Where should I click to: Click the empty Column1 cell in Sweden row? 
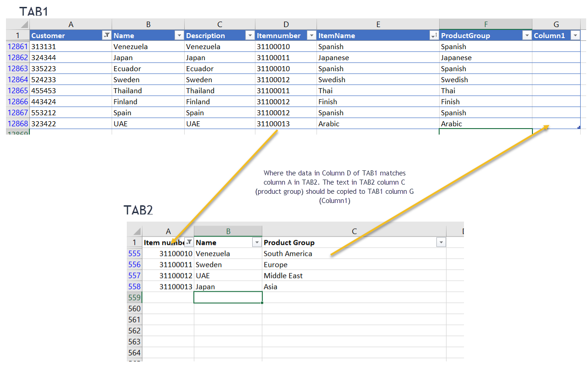pyautogui.click(x=556, y=79)
